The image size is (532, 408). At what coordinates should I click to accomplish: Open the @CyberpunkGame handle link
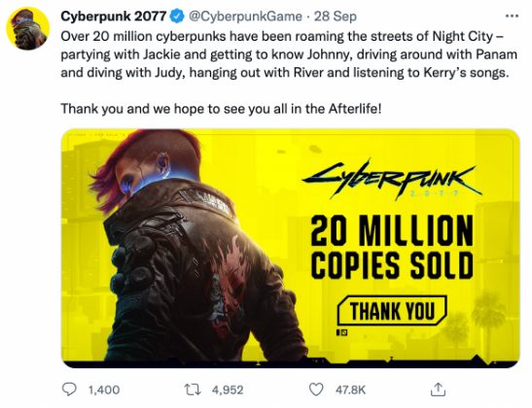click(245, 17)
